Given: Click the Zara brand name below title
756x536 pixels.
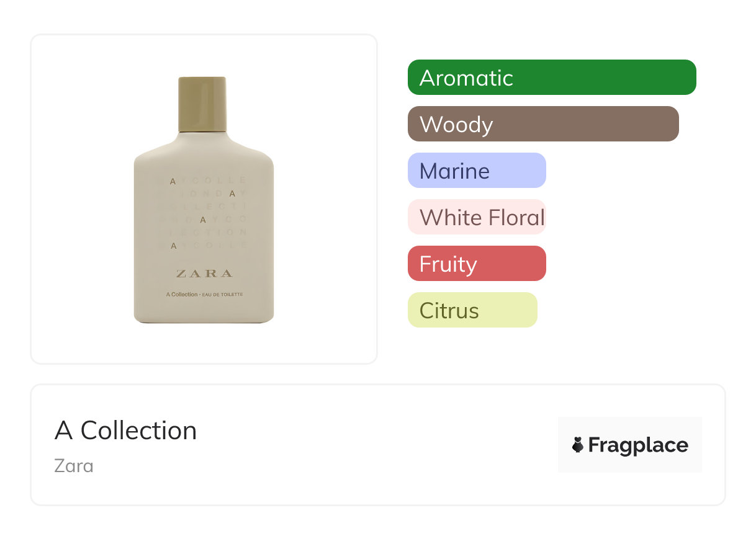Looking at the screenshot, I should [74, 465].
